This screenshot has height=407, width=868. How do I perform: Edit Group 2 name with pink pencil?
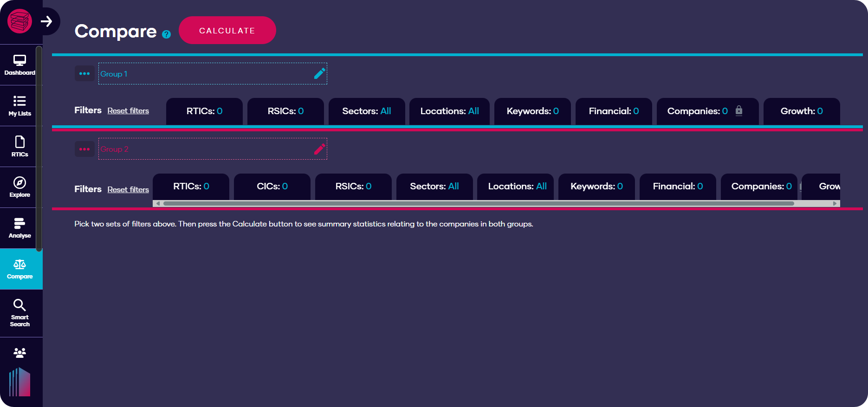(x=319, y=149)
